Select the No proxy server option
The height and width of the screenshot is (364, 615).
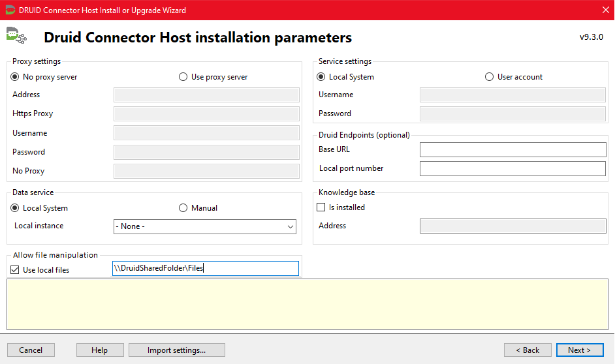44,77
